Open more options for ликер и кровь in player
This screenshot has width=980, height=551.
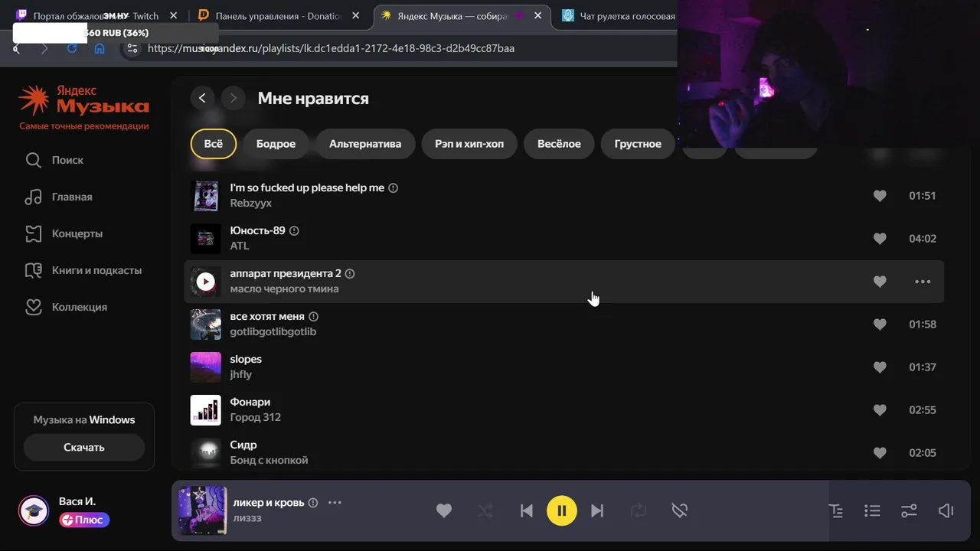[335, 503]
